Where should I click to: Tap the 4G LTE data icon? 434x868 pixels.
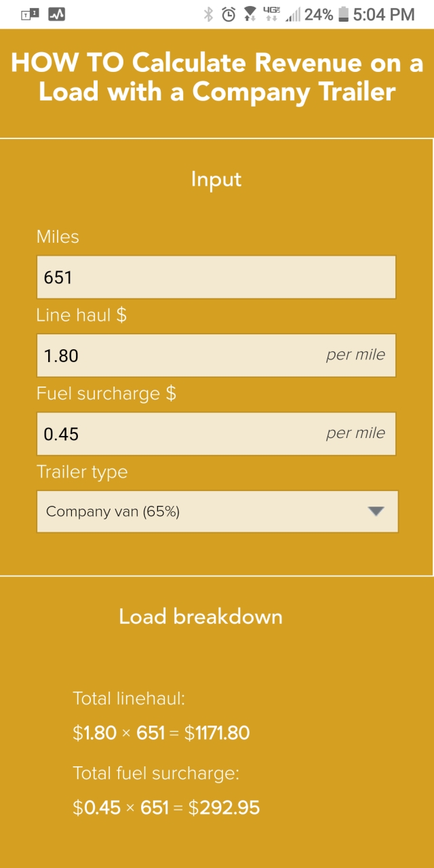click(271, 14)
